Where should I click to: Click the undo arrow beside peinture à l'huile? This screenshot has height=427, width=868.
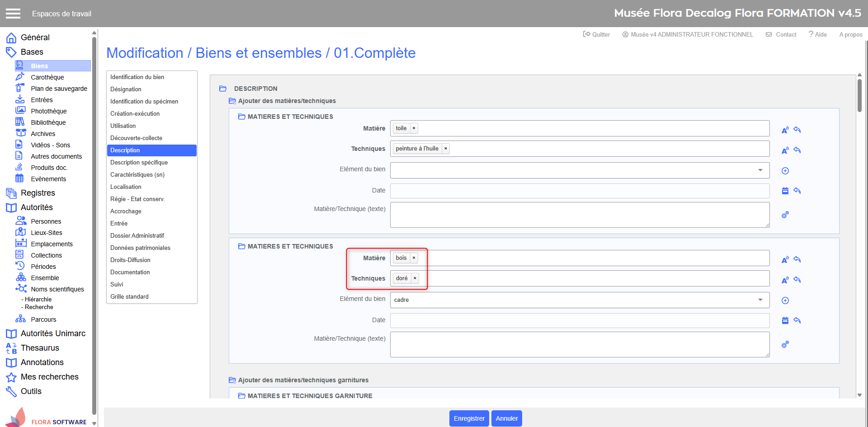point(797,150)
